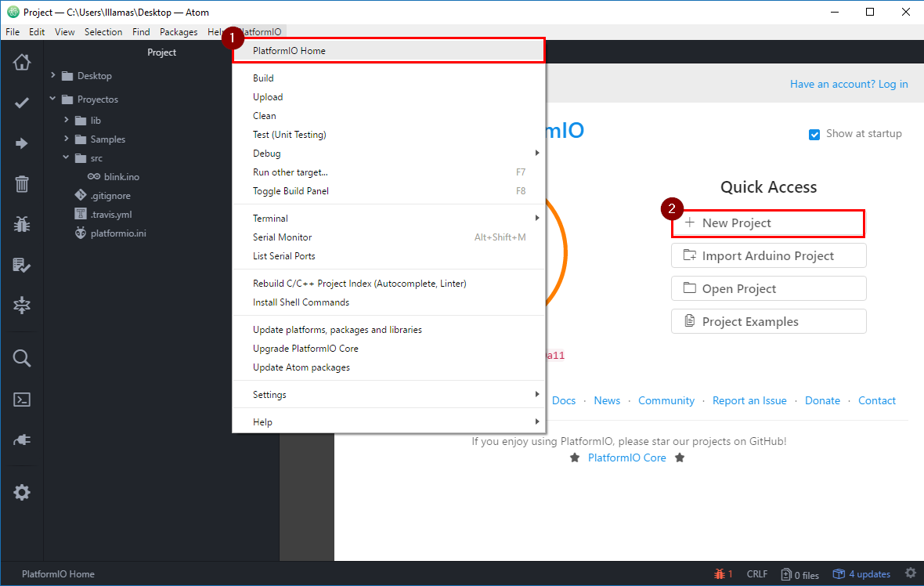Open the File menu
The width and height of the screenshot is (924, 586).
pos(13,32)
